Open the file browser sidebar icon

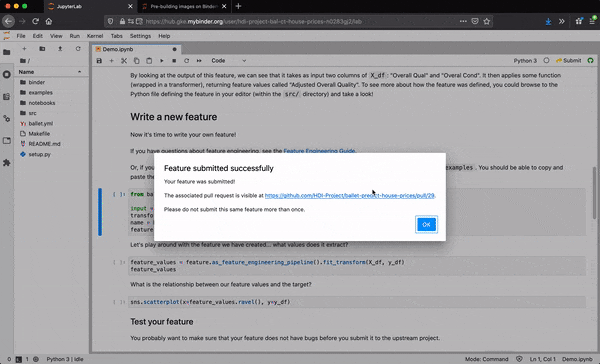(x=7, y=52)
